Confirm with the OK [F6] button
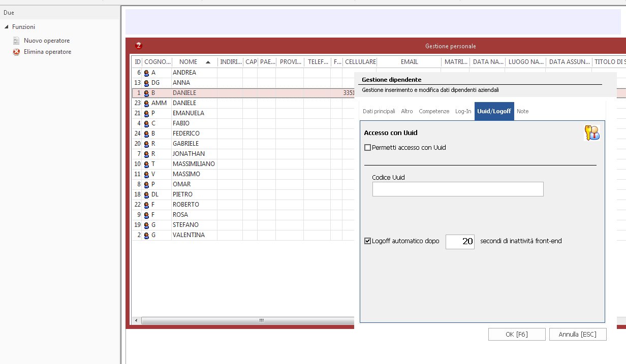The image size is (626, 364). tap(517, 334)
